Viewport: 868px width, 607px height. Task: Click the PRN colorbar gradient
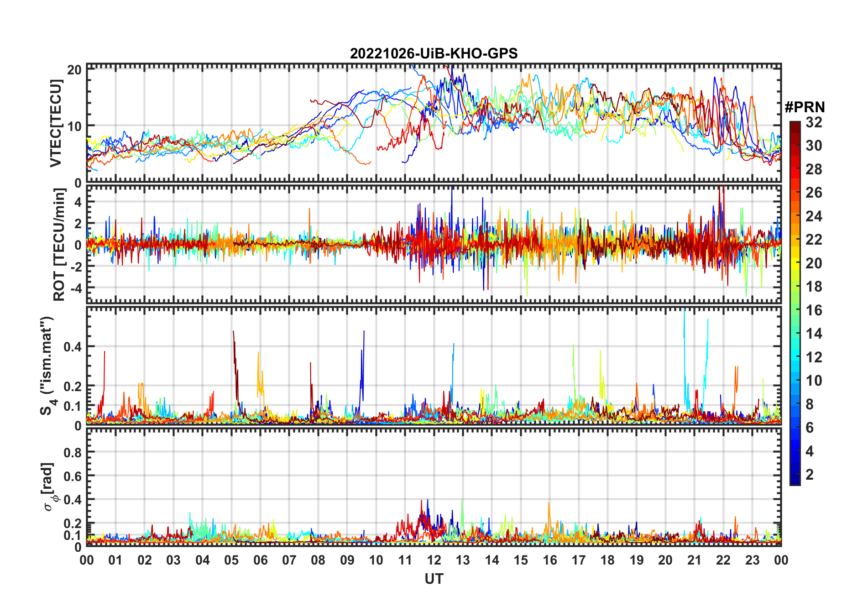point(795,303)
